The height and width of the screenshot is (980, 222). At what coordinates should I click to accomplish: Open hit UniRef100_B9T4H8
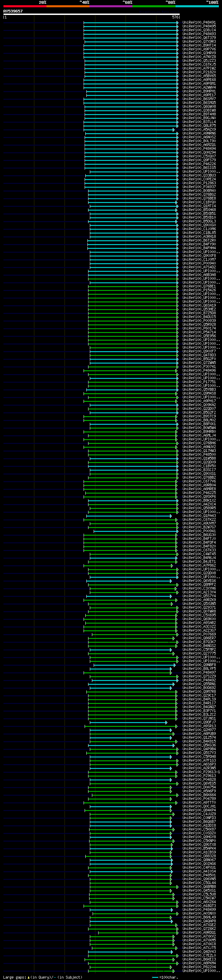tap(199, 114)
